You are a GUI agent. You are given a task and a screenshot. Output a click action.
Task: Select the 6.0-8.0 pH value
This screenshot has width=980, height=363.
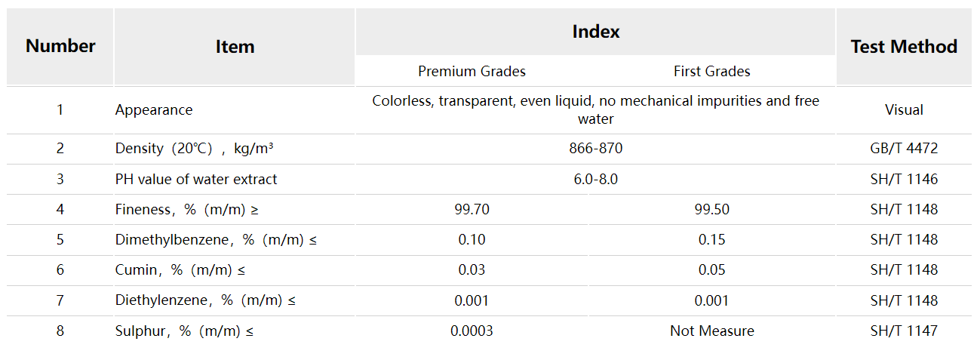(x=595, y=180)
